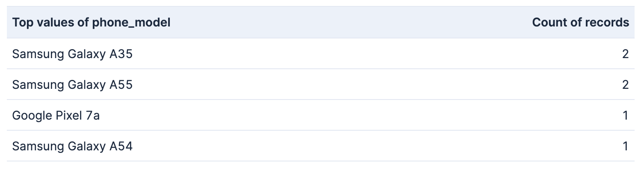Screen dimensions: 644x170
Task: Click the A55 model text
Action: [121, 85]
